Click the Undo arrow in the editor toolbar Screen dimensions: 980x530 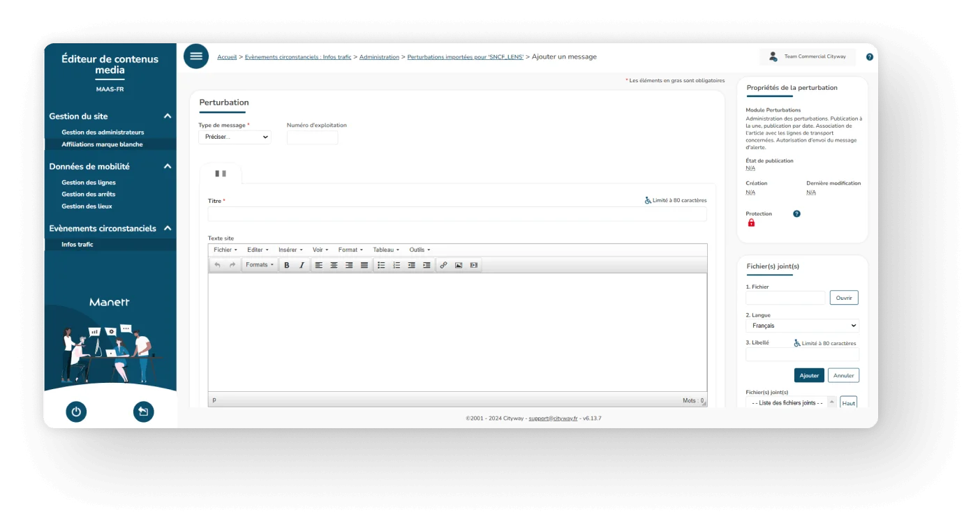[x=217, y=265]
